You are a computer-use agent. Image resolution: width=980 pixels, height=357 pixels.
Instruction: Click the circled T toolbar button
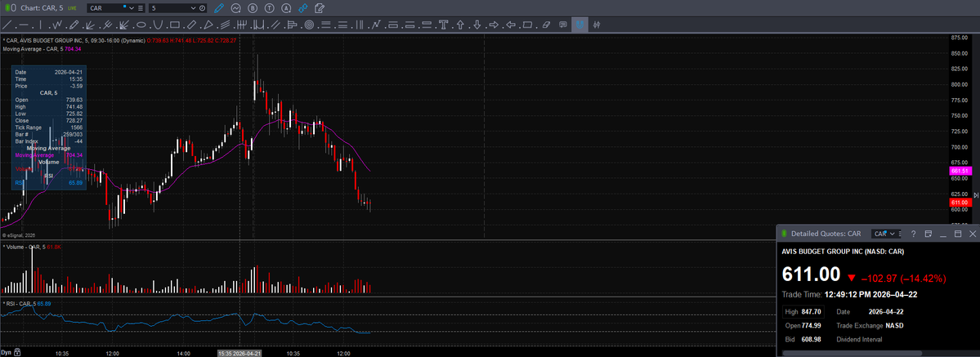point(270,8)
